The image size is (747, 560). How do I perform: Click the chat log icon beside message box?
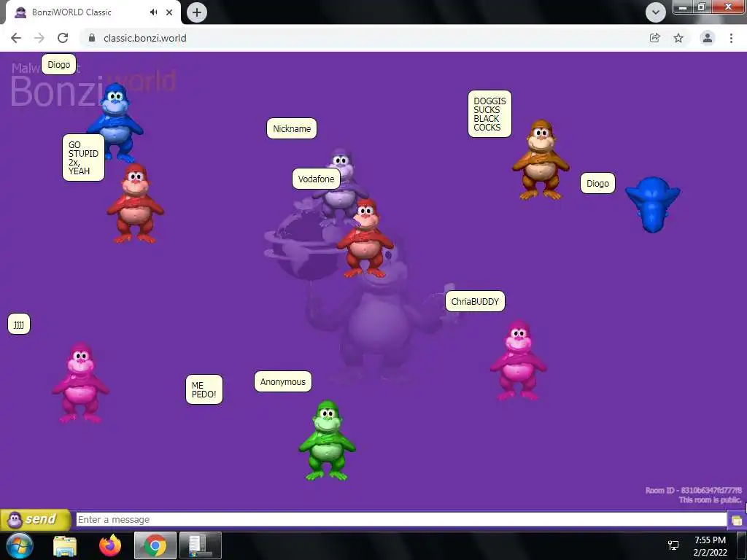(737, 520)
